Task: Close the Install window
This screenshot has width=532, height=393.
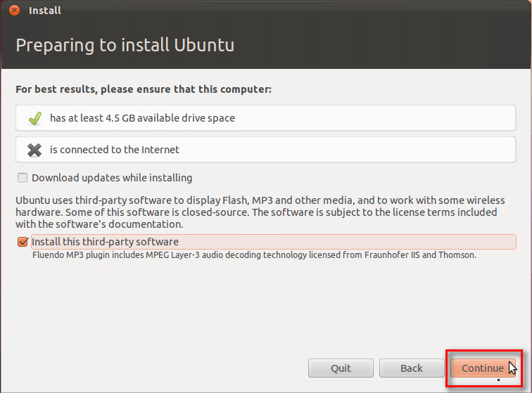Action: (x=15, y=11)
